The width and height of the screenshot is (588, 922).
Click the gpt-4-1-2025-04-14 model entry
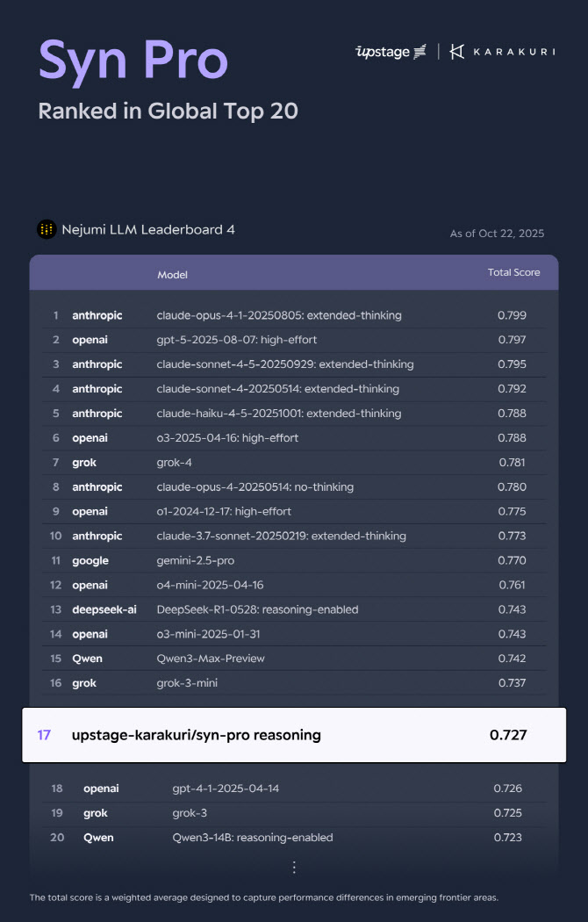click(226, 789)
